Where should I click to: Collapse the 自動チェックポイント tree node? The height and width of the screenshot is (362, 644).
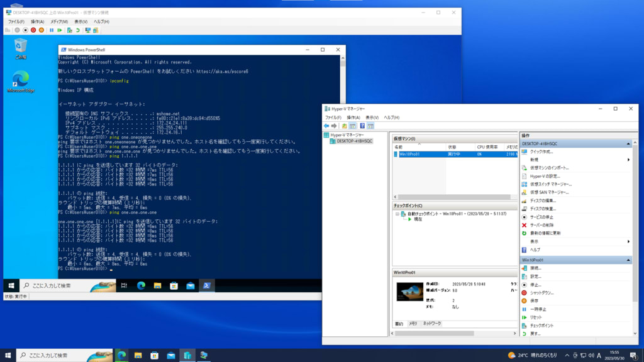click(x=397, y=214)
